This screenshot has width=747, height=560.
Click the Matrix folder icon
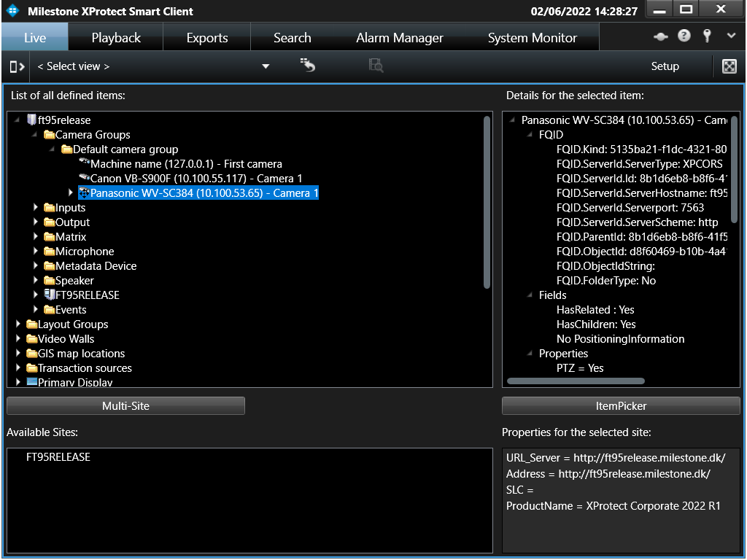(49, 237)
